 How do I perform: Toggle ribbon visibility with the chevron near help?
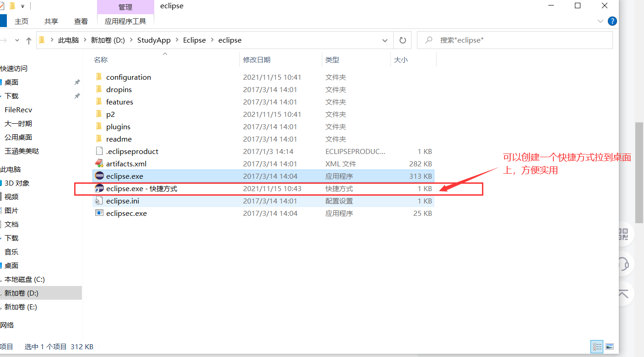coord(600,21)
